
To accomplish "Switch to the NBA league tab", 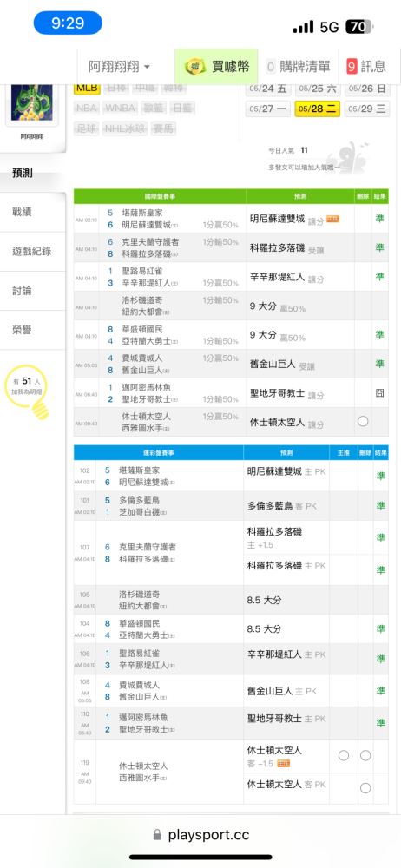I will pos(87,108).
